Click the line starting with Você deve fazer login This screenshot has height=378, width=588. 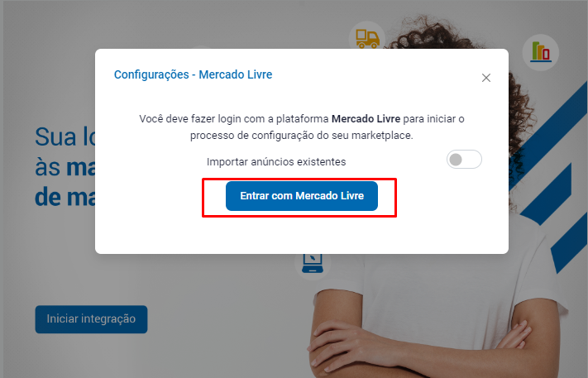tap(302, 119)
